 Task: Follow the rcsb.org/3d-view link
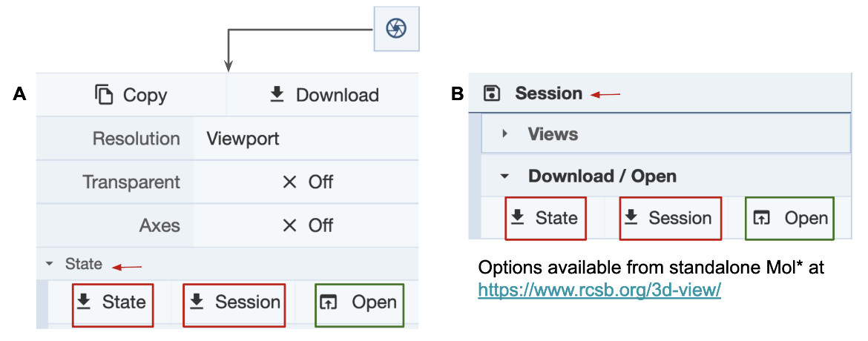click(x=599, y=290)
